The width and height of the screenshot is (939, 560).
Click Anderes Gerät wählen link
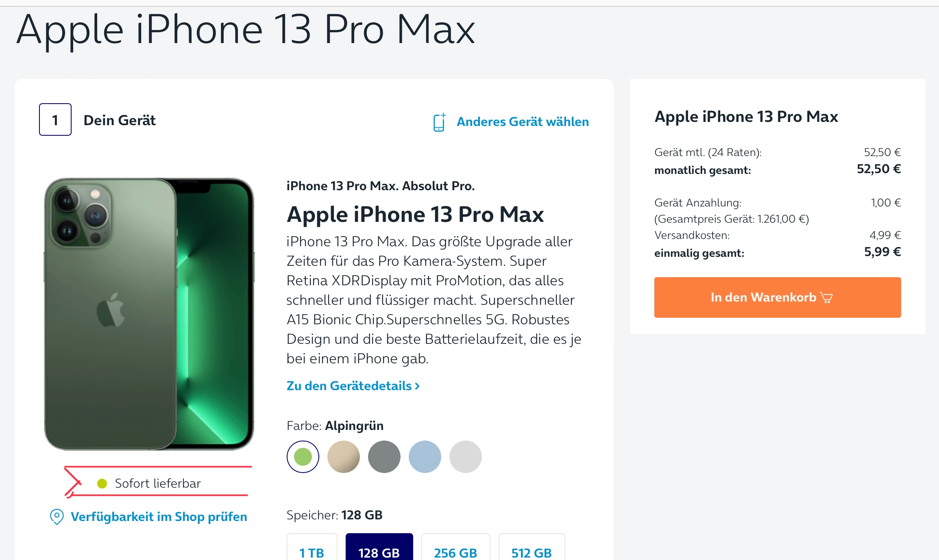[x=523, y=122]
